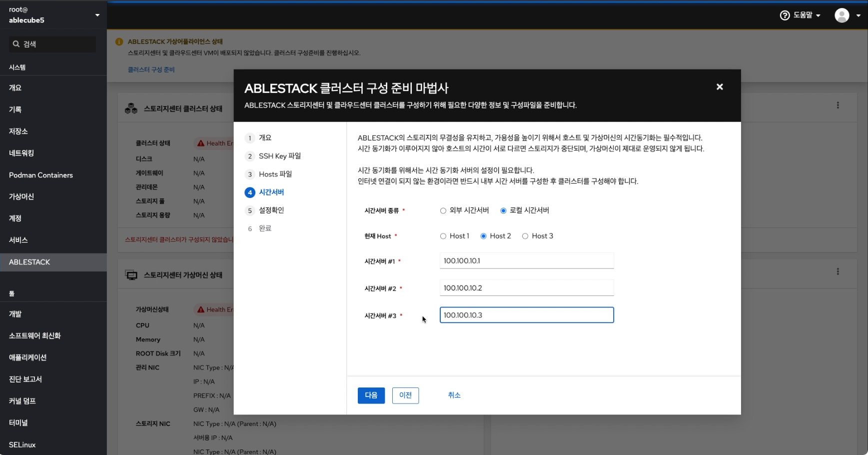Go to wizard step 1 개요
The height and width of the screenshot is (455, 868).
[259, 138]
